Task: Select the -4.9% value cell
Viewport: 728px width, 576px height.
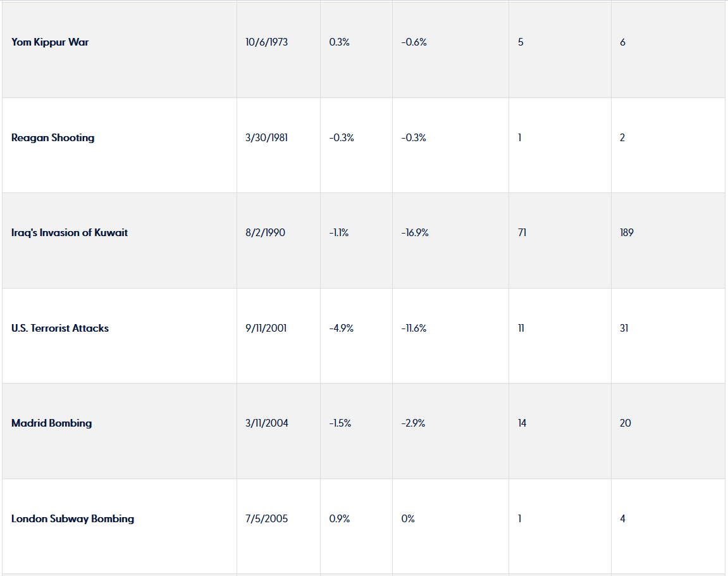Action: point(341,329)
